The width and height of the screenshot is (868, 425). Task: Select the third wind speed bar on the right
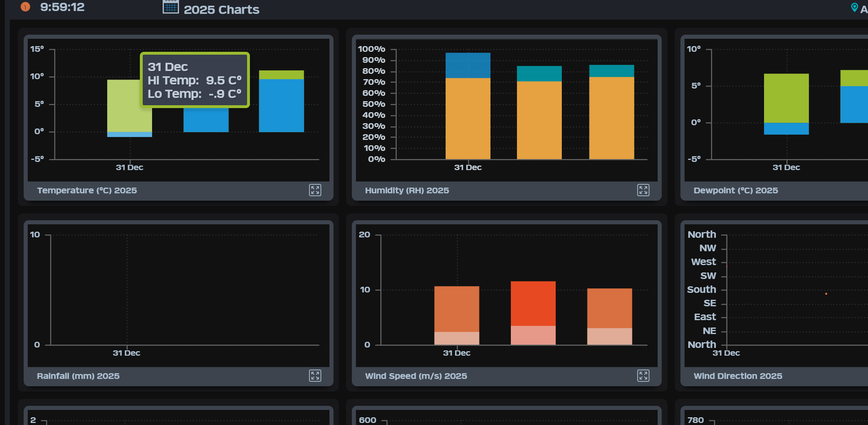(610, 317)
